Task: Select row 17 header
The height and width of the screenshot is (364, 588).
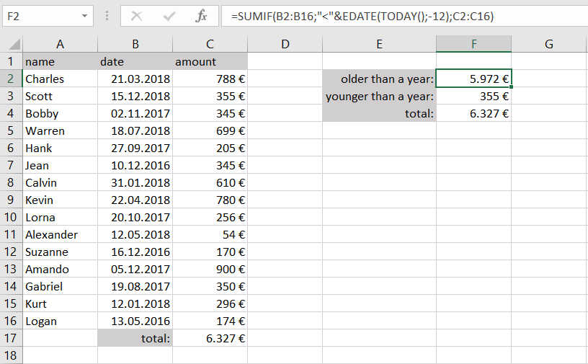Action: tap(11, 338)
